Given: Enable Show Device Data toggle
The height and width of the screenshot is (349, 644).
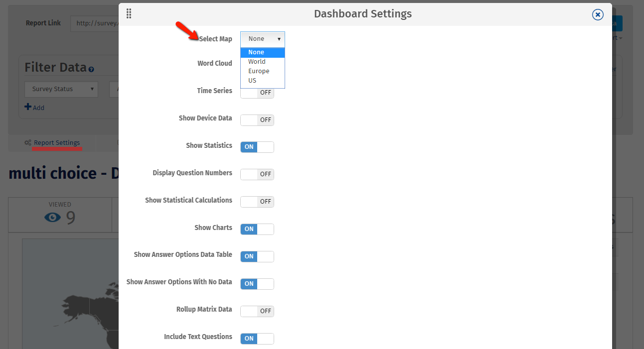Looking at the screenshot, I should (x=257, y=120).
